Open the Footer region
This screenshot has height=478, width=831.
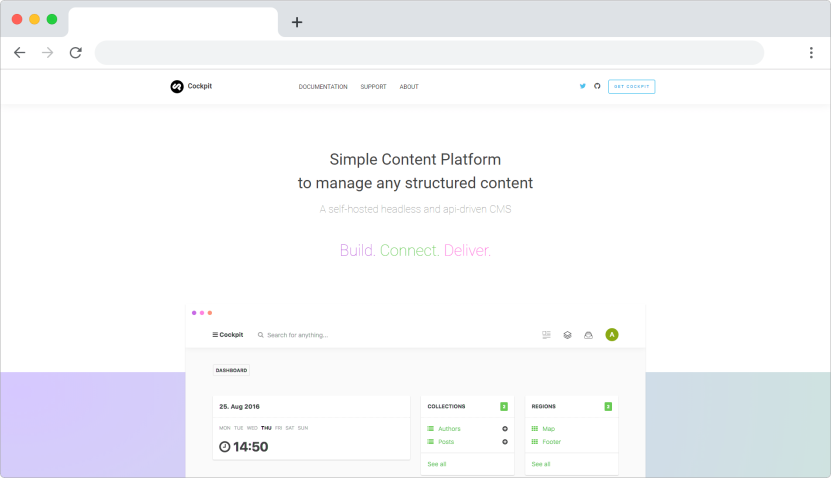pyautogui.click(x=551, y=442)
